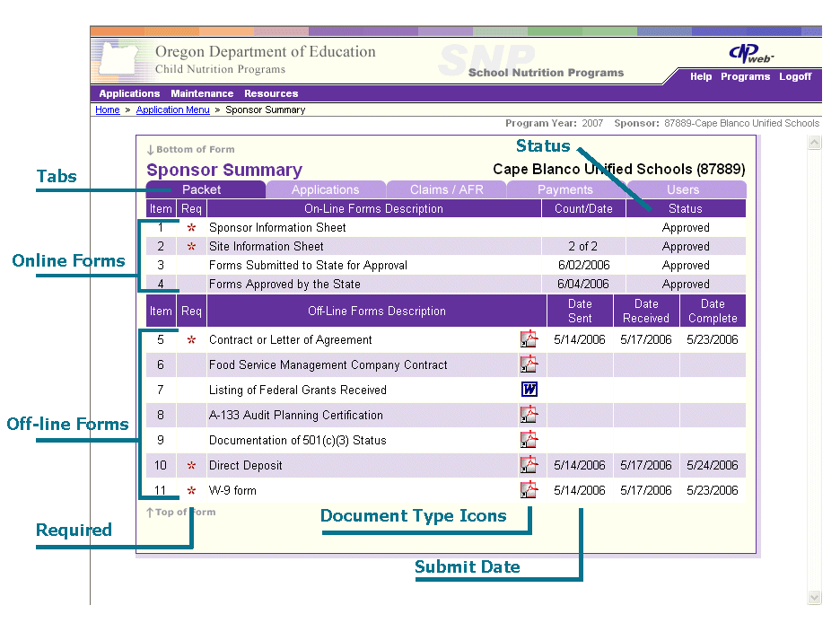The width and height of the screenshot is (840, 623).
Task: Click Listing of Federal Grants Received text
Action: [x=297, y=390]
